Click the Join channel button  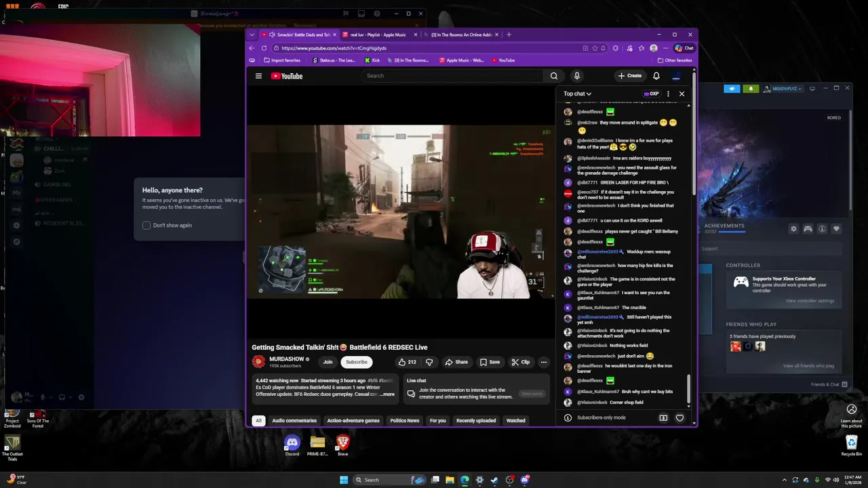pos(328,362)
